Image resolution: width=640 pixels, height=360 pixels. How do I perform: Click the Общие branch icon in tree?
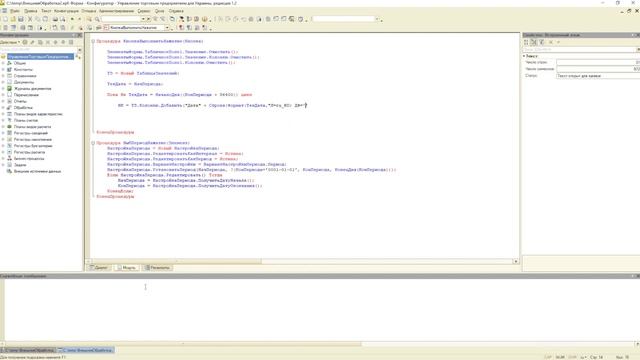[x=9, y=63]
